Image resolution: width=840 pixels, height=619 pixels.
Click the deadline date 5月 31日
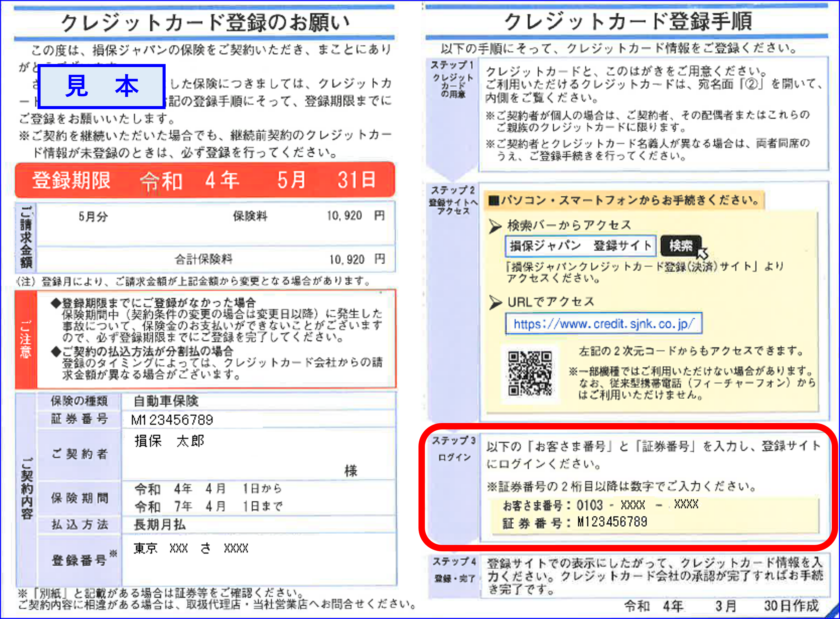(x=326, y=180)
